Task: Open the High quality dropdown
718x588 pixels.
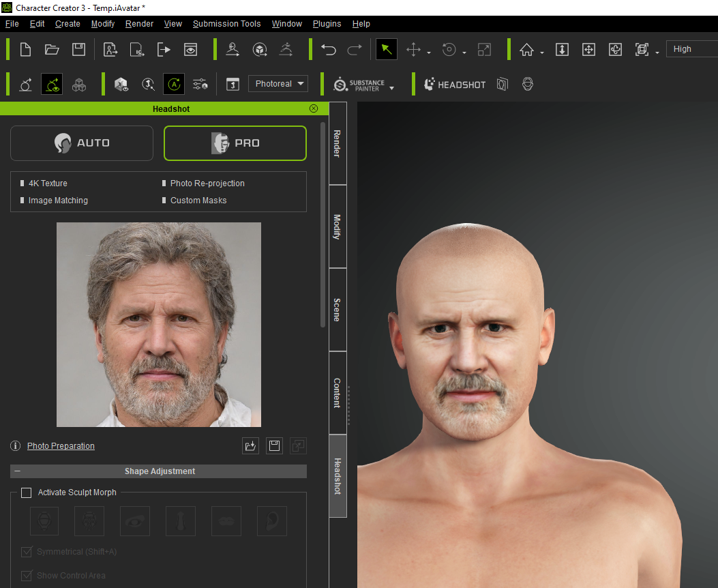Action: 691,49
